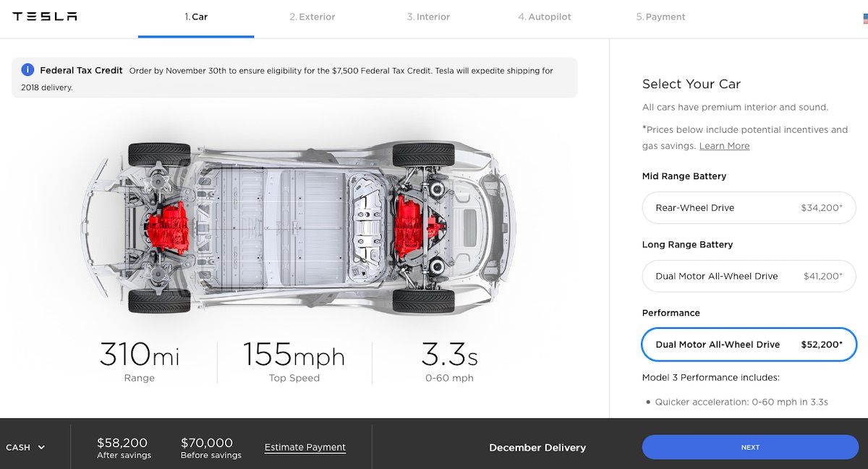The image size is (868, 469).
Task: Click the Model 3 chassis image
Action: pos(297,224)
